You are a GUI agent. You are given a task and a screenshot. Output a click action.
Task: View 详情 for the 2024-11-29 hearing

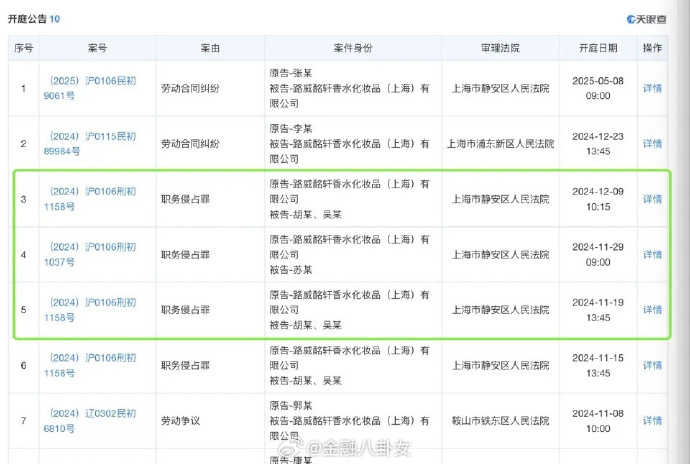[x=652, y=255]
